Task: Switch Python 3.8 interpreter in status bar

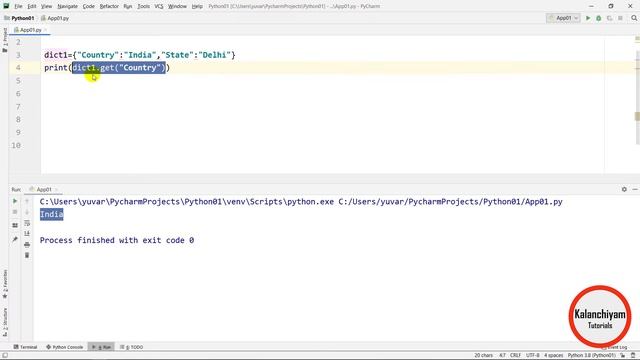Action: pos(591,355)
